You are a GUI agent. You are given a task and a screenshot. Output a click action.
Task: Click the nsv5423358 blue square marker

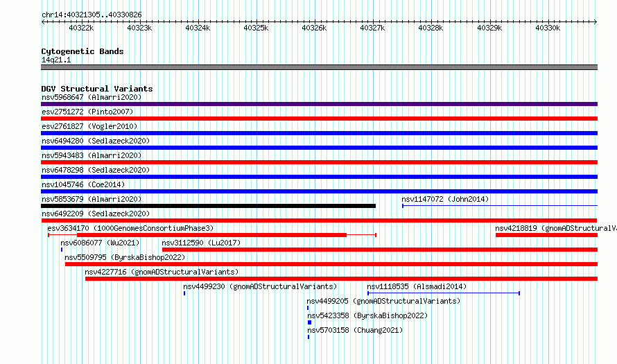pos(309,322)
